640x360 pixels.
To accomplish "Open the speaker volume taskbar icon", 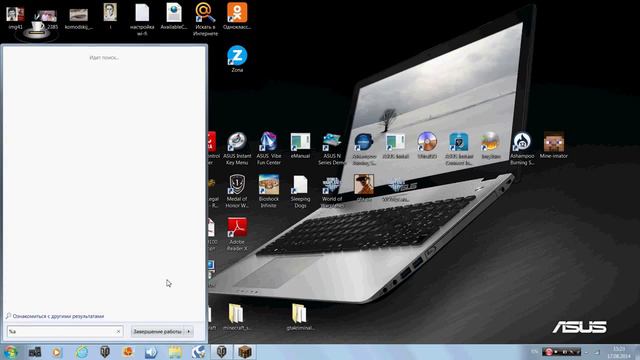I will click(151, 352).
